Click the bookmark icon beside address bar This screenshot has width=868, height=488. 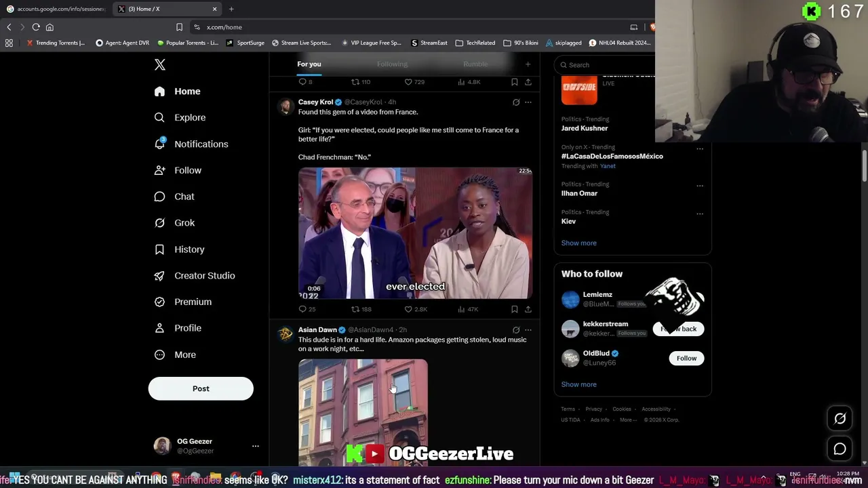[179, 27]
